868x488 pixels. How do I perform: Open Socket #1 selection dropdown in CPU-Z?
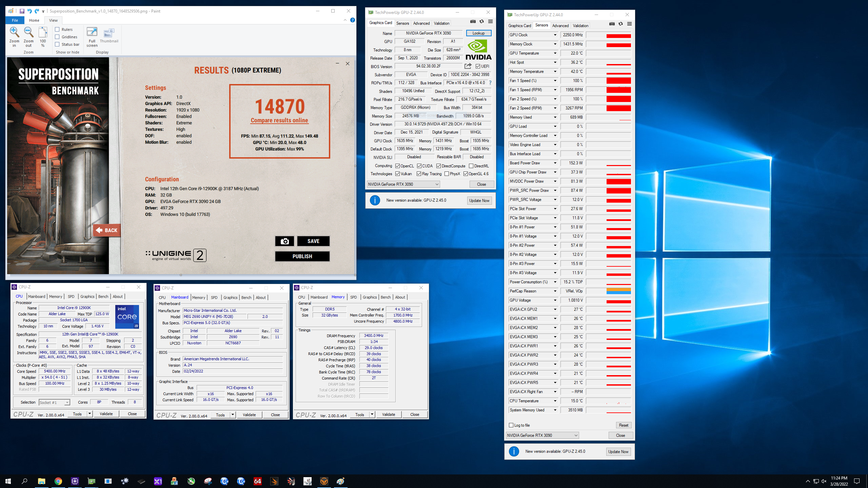(x=54, y=403)
